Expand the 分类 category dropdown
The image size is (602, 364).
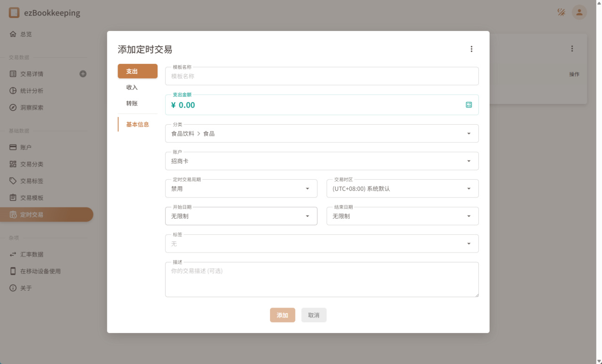322,134
